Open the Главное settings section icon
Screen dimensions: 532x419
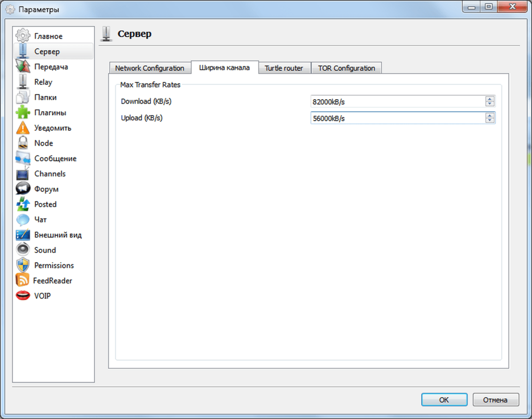(23, 36)
